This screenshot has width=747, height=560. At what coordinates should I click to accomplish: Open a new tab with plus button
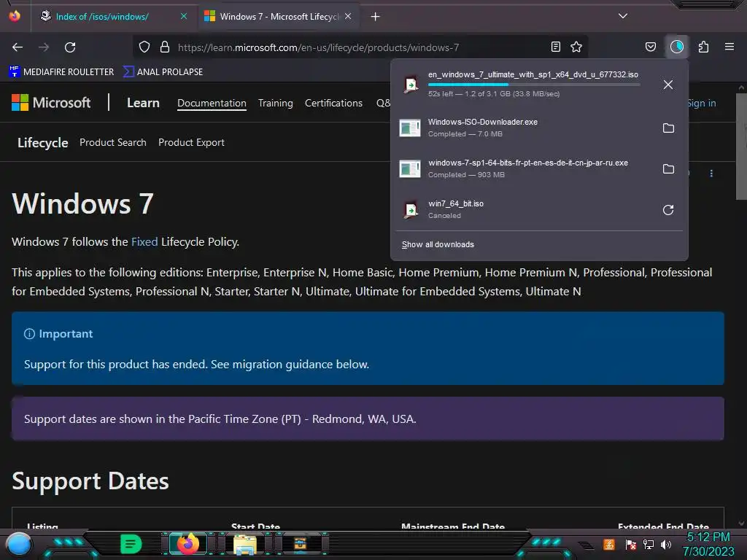click(376, 17)
